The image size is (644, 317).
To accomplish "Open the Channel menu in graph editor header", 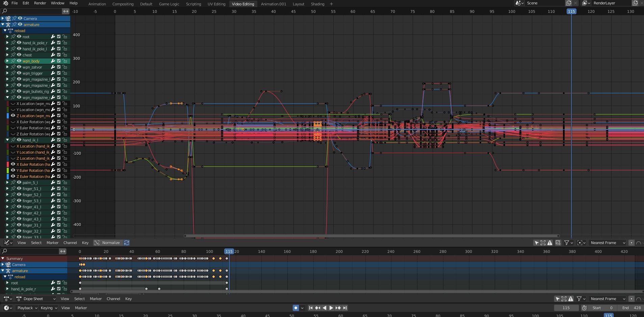I will coord(70,243).
